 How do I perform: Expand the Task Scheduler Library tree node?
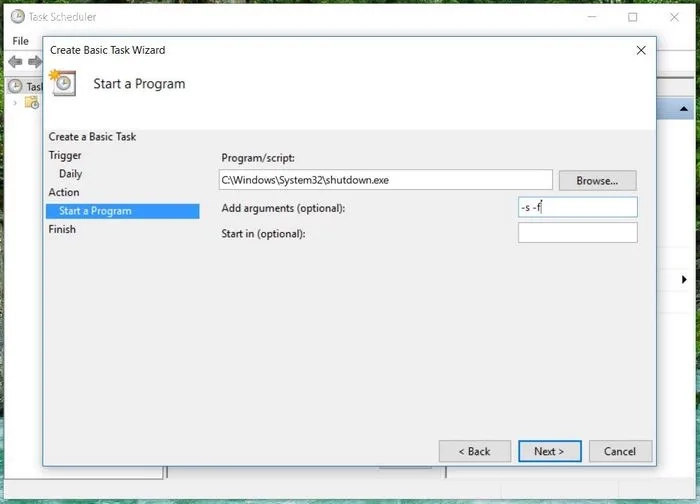(15, 102)
